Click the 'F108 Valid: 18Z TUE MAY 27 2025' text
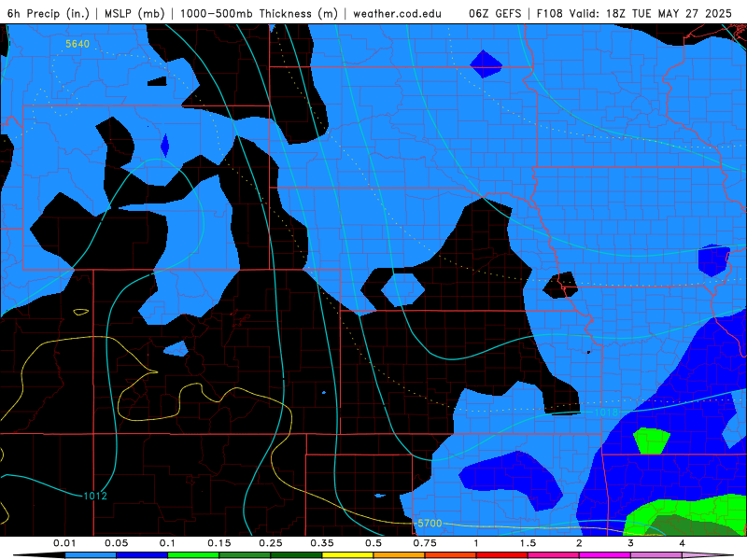747x560 pixels. (x=634, y=13)
